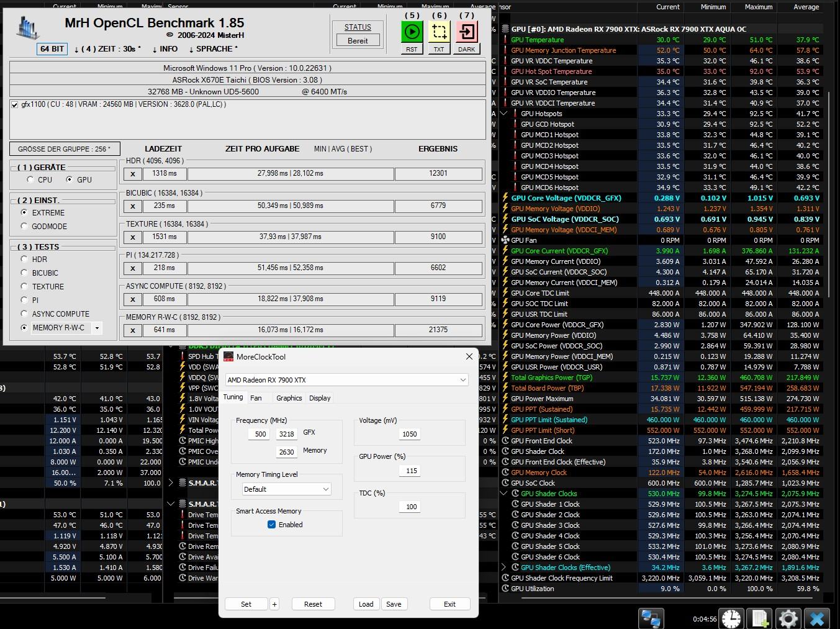Click the GFX max frequency 3218 field
The height and width of the screenshot is (629, 840).
[287, 435]
